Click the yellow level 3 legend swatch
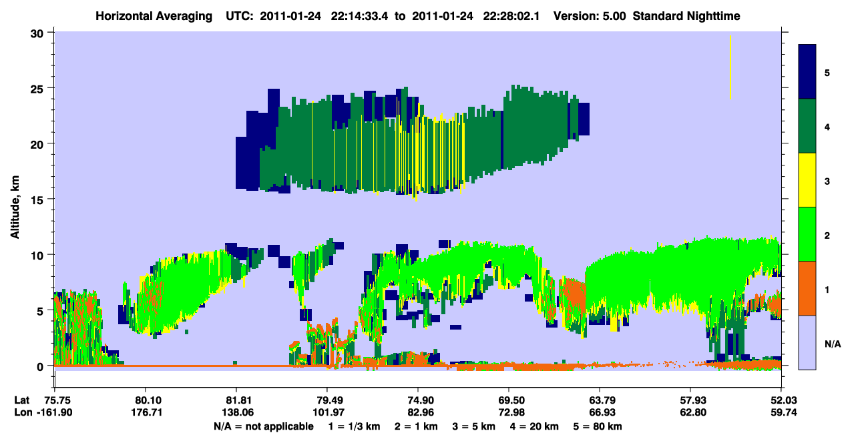This screenshot has height=445, width=868. tap(808, 179)
